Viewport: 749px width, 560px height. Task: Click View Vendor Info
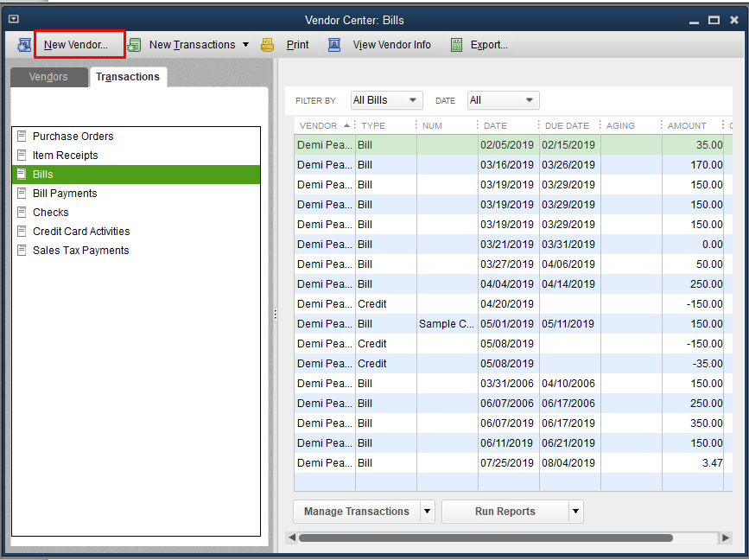[x=391, y=45]
